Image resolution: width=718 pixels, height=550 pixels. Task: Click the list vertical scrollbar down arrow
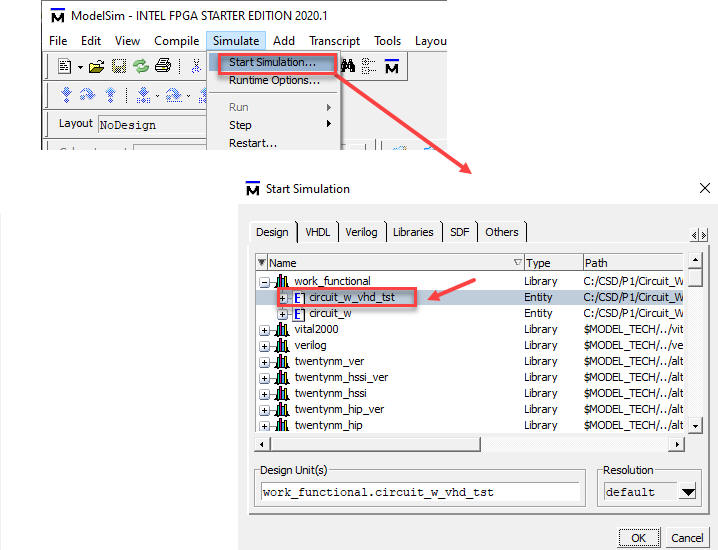click(x=695, y=425)
